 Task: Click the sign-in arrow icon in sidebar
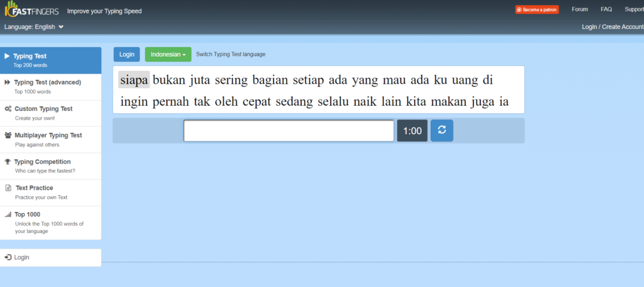pos(8,257)
